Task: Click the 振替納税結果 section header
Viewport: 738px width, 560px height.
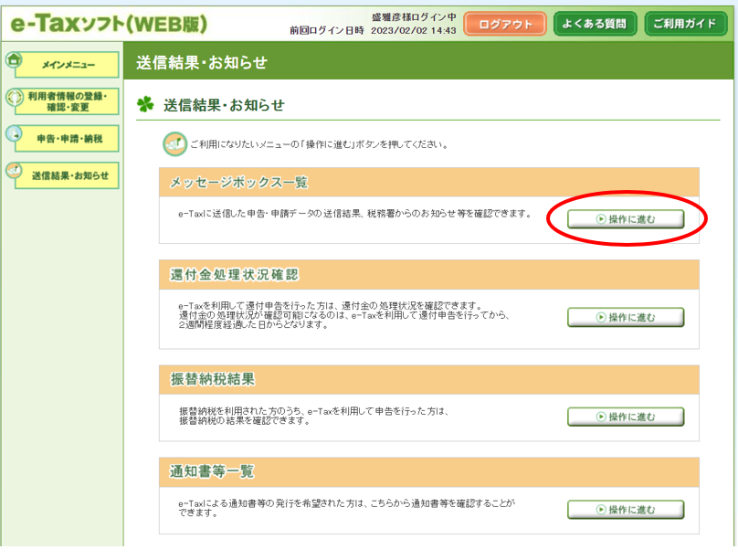Action: point(428,380)
